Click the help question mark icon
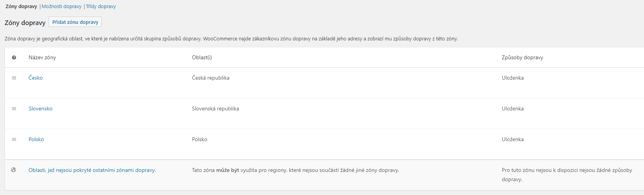Image resolution: width=644 pixels, height=195 pixels. pos(14,57)
